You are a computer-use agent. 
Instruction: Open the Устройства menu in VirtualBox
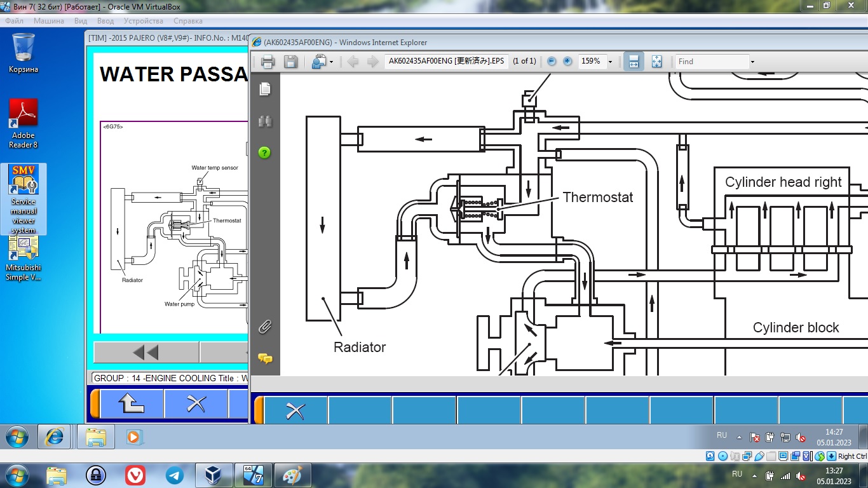[144, 21]
